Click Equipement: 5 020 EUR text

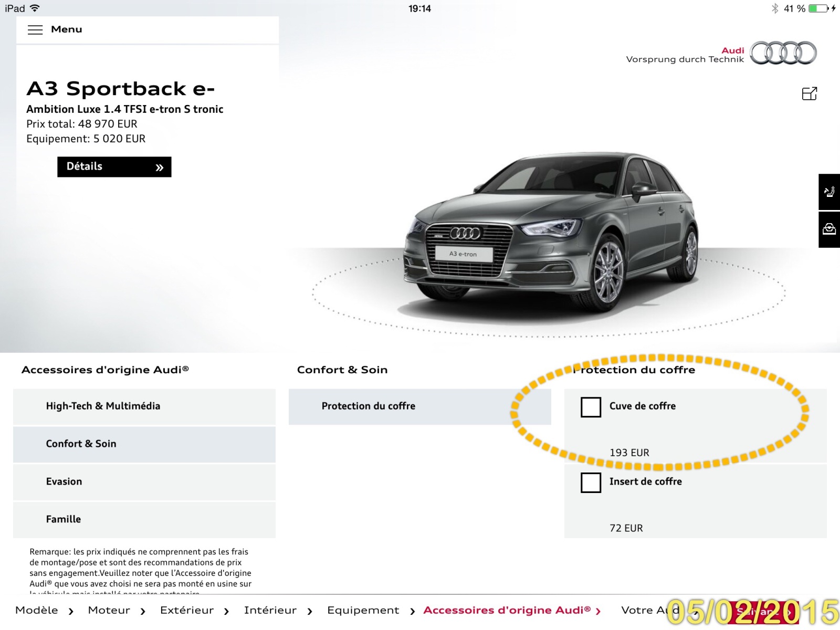click(86, 139)
